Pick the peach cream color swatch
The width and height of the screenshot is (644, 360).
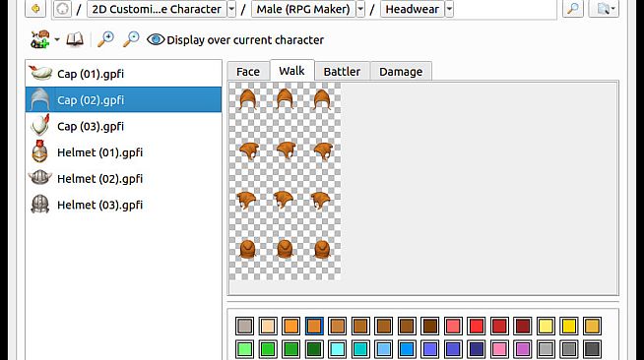tap(268, 326)
